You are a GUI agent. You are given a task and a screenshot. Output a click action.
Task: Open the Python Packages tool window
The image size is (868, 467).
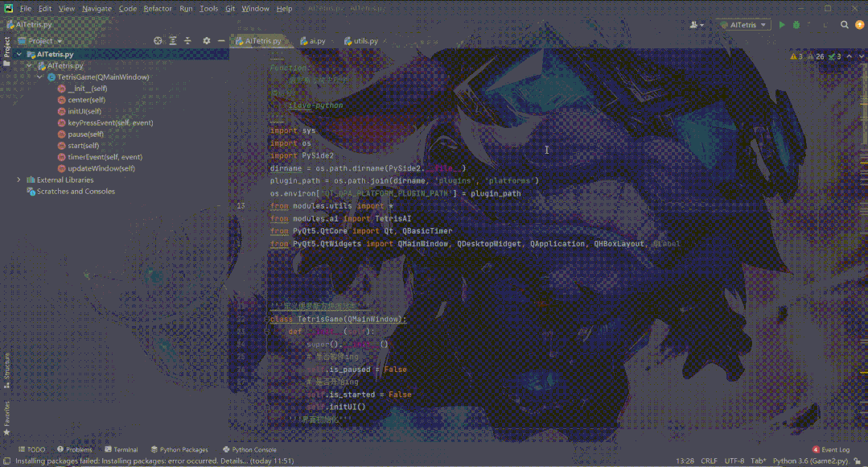click(x=179, y=450)
